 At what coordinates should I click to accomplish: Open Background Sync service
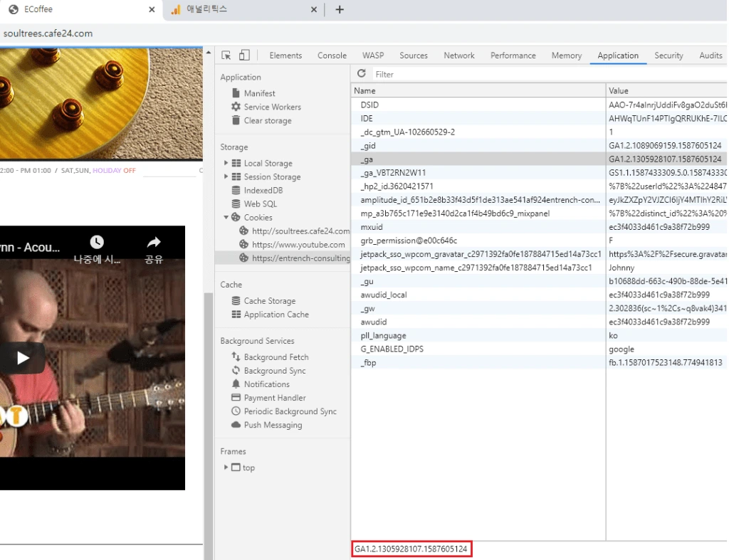275,371
